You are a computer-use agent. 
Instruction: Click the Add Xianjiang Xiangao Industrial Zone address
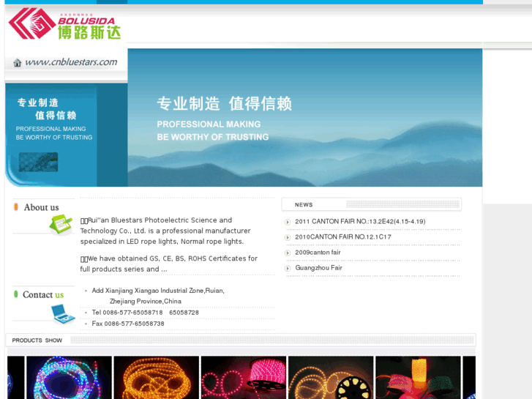pyautogui.click(x=158, y=291)
